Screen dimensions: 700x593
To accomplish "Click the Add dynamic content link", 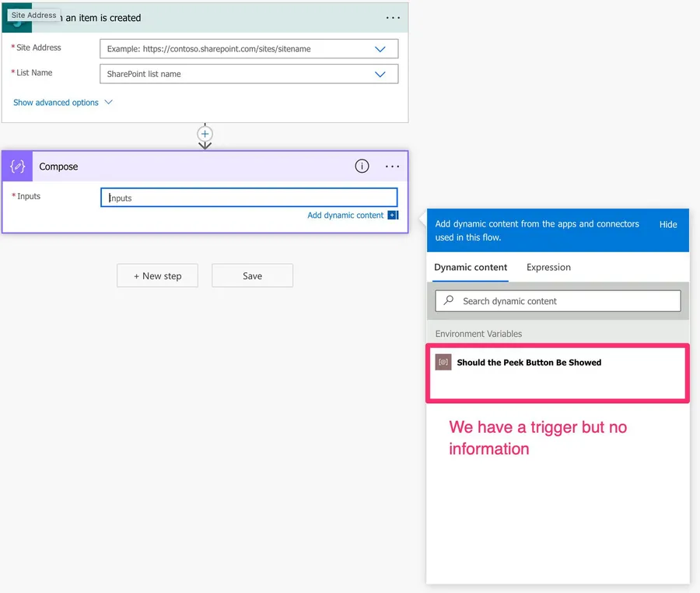I will 345,216.
